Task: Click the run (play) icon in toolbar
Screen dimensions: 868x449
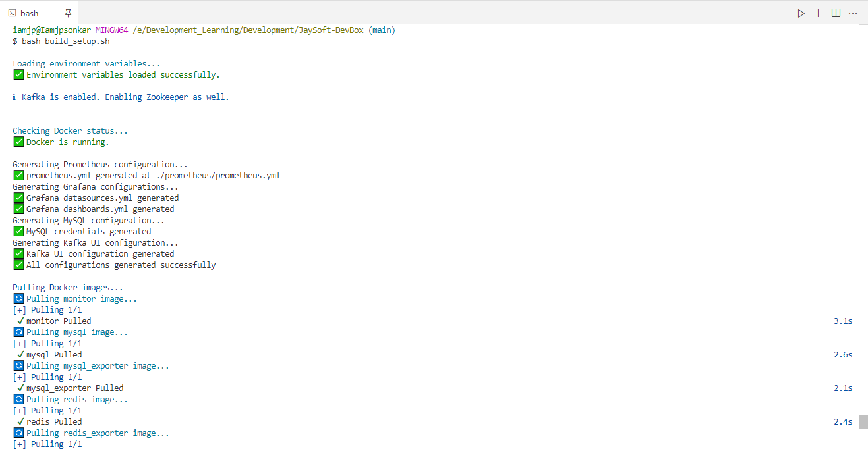Action: [x=801, y=13]
